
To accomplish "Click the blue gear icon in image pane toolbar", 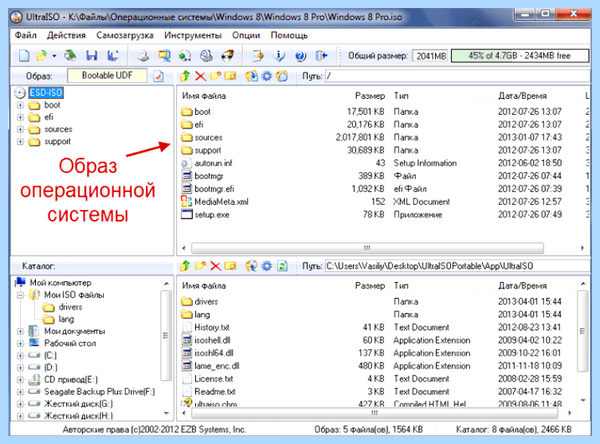I will click(267, 76).
